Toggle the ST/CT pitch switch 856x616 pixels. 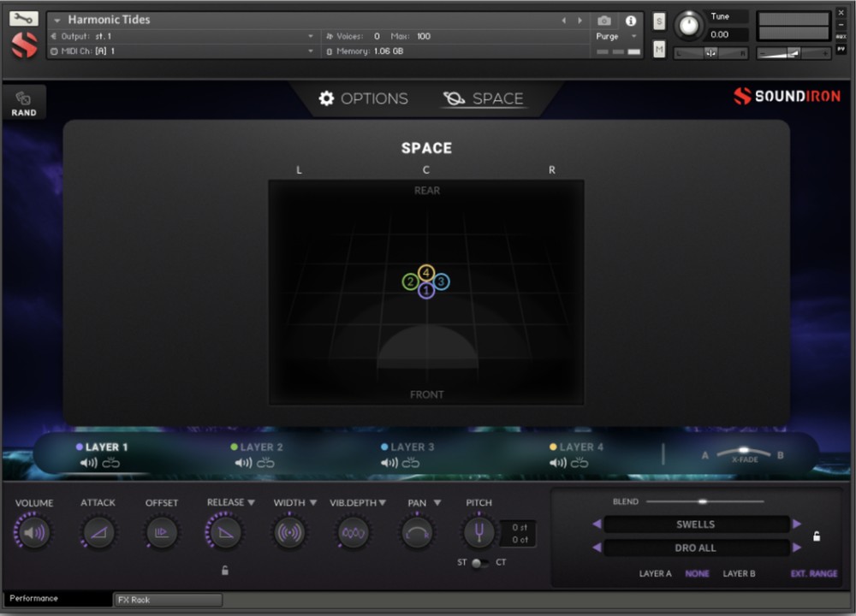pyautogui.click(x=479, y=562)
